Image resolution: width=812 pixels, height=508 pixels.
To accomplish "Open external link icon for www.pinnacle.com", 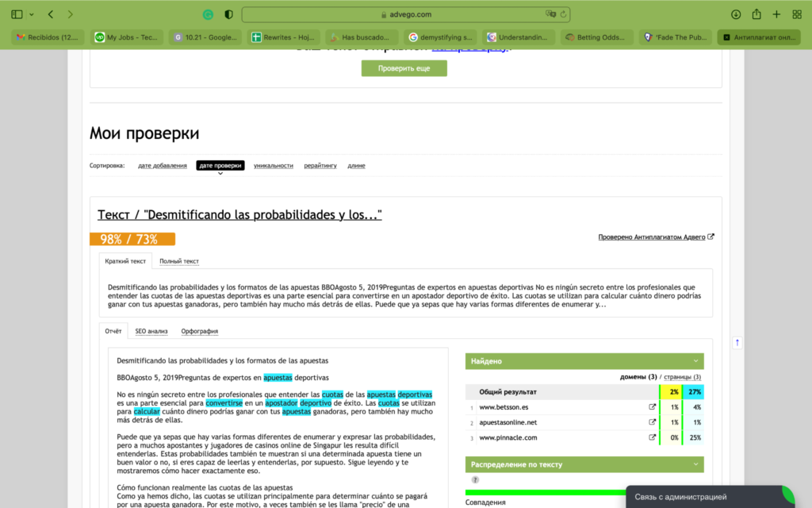I will pos(652,437).
